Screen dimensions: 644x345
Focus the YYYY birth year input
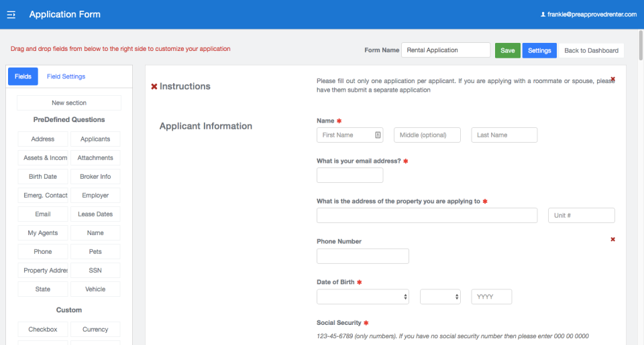click(492, 297)
